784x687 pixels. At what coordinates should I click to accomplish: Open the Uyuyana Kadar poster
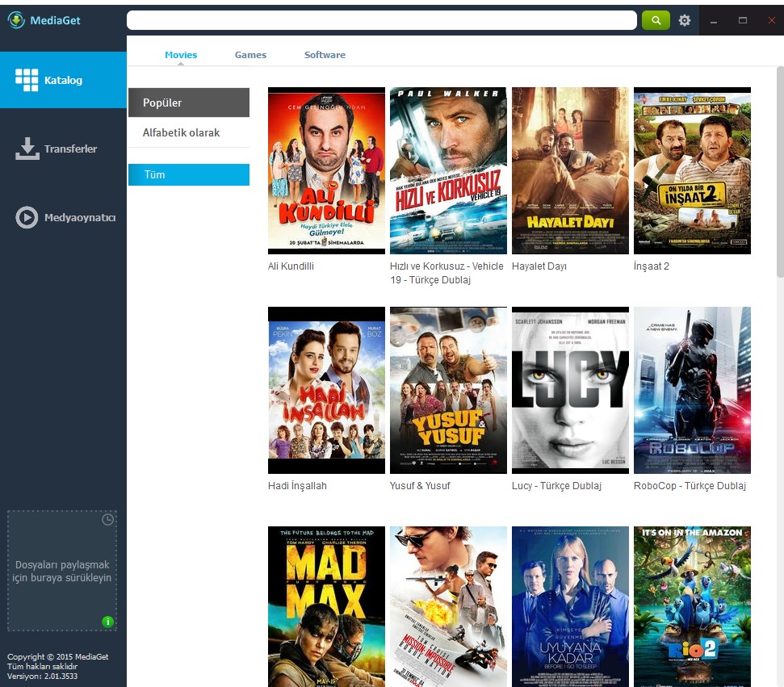[571, 606]
